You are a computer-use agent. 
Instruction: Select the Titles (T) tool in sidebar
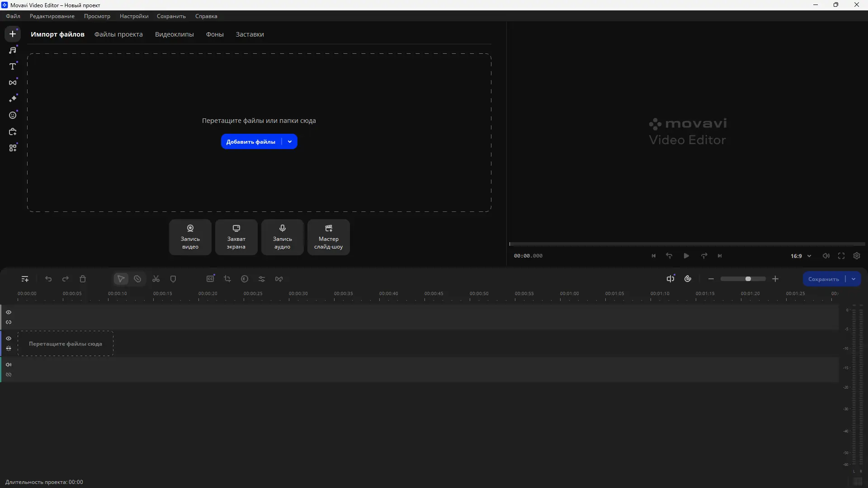13,66
